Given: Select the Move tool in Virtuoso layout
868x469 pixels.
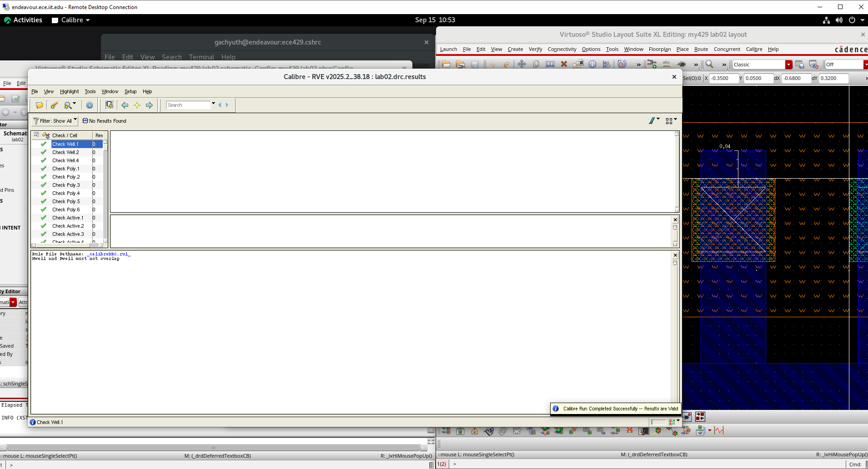Looking at the screenshot, I should pyautogui.click(x=522, y=64).
